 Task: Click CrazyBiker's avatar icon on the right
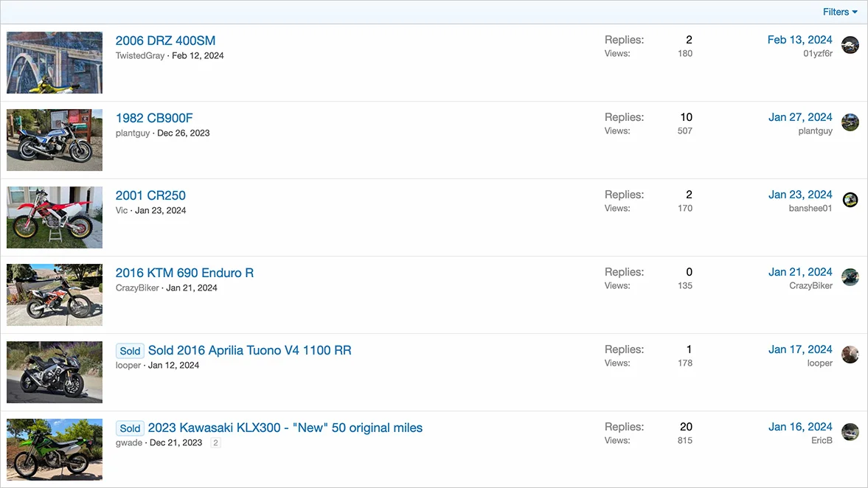[x=850, y=277]
